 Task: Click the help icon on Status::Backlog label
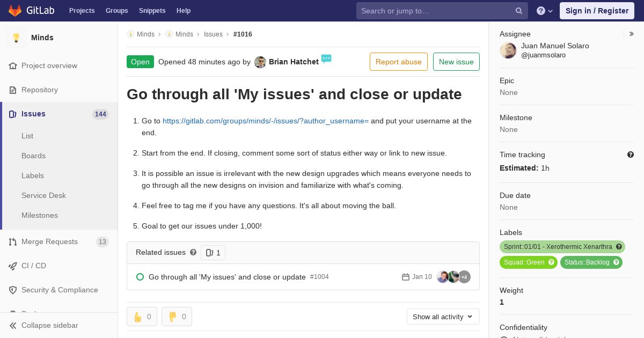[616, 262]
